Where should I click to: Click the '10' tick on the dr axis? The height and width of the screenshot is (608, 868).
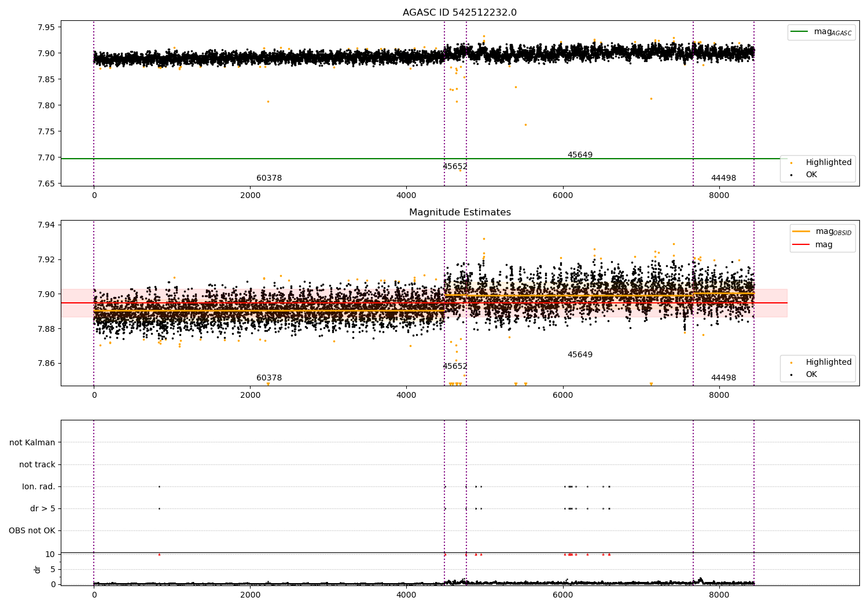50,555
